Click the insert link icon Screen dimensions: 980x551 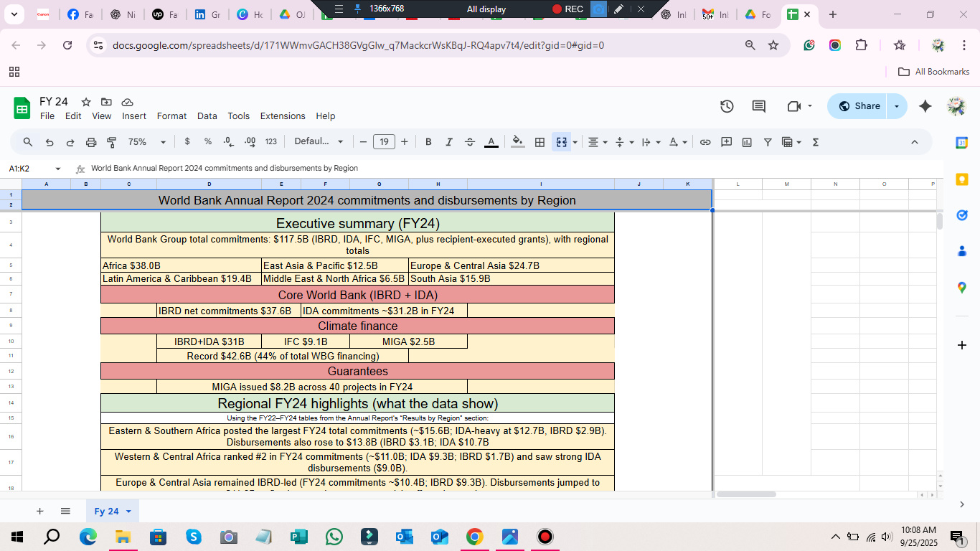pyautogui.click(x=705, y=142)
